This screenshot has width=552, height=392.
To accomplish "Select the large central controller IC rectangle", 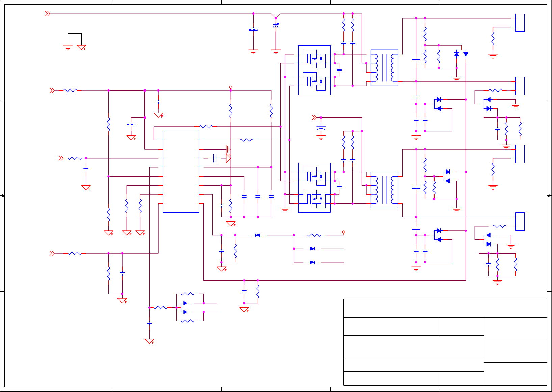I will click(x=181, y=172).
